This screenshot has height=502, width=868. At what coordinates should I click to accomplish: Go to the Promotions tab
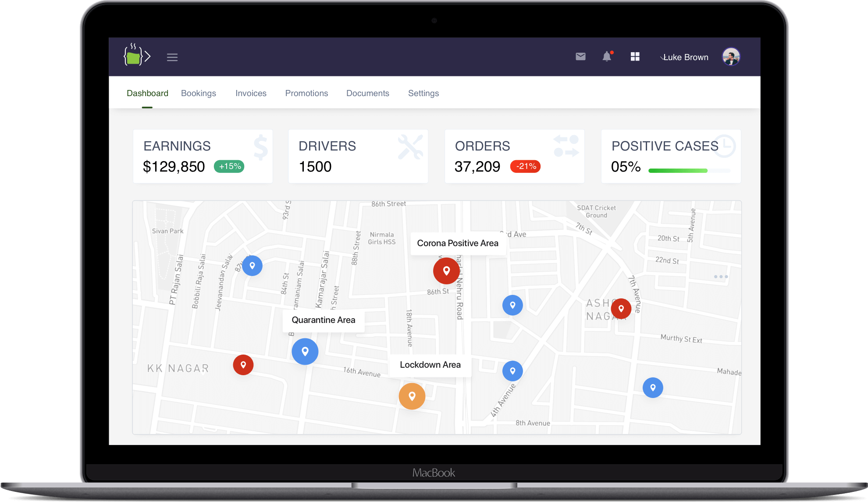pos(306,93)
